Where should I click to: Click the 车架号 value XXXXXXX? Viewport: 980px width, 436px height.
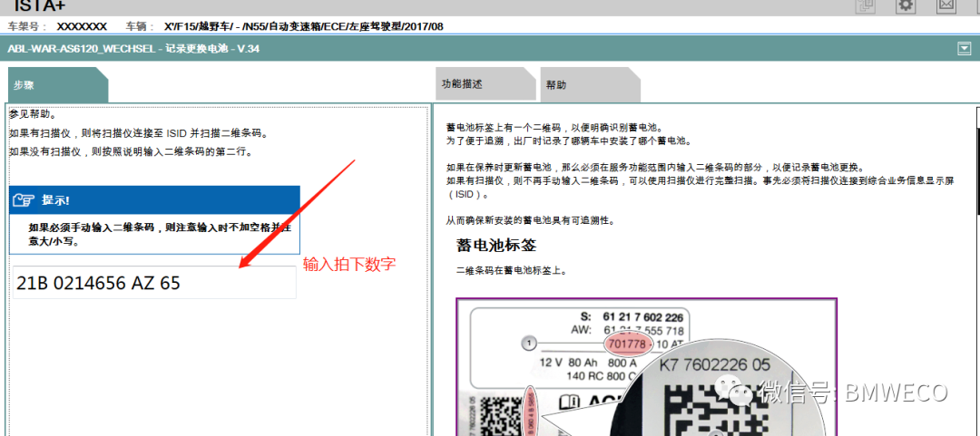pyautogui.click(x=82, y=26)
